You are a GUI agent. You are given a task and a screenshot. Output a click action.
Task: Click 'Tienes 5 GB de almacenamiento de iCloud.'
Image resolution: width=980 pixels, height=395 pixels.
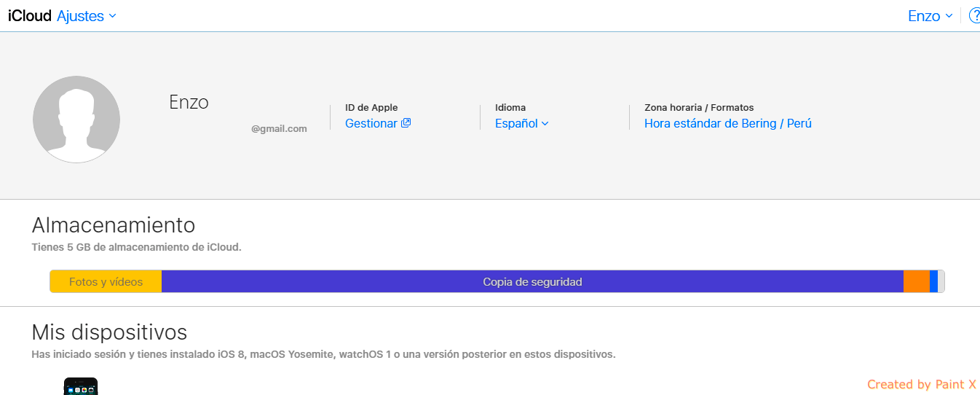[136, 247]
